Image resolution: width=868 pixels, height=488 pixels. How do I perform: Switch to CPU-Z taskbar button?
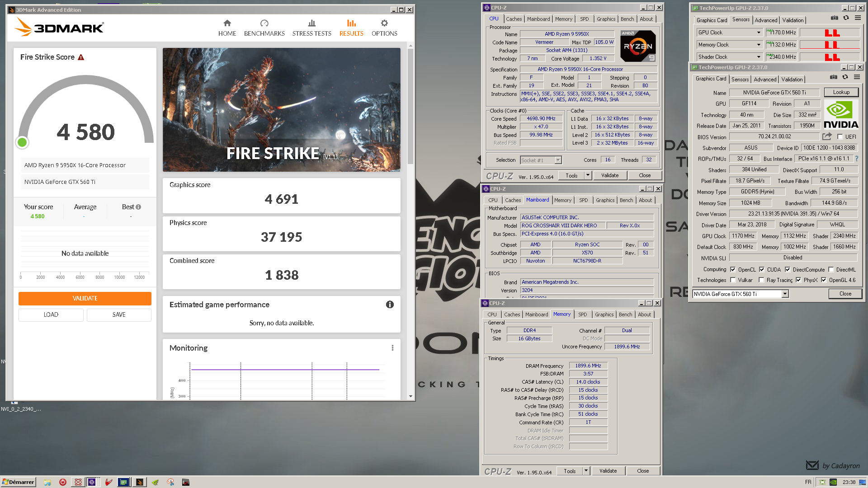tap(92, 482)
